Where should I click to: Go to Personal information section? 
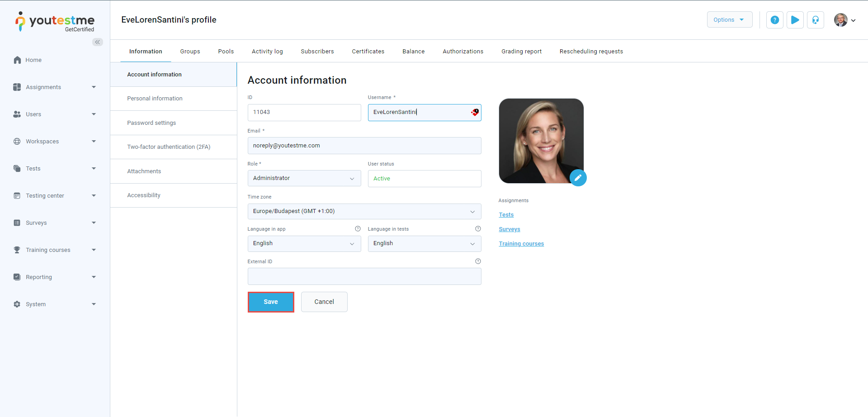pos(174,99)
